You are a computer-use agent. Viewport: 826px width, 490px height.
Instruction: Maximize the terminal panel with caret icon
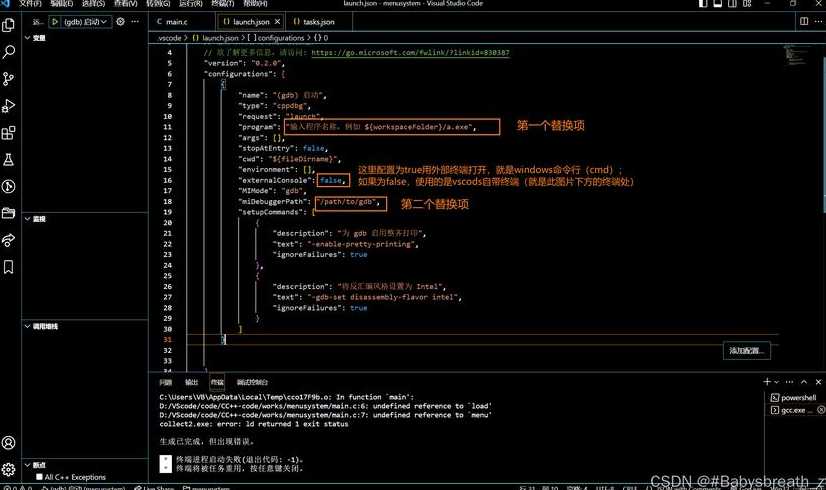pyautogui.click(x=804, y=381)
